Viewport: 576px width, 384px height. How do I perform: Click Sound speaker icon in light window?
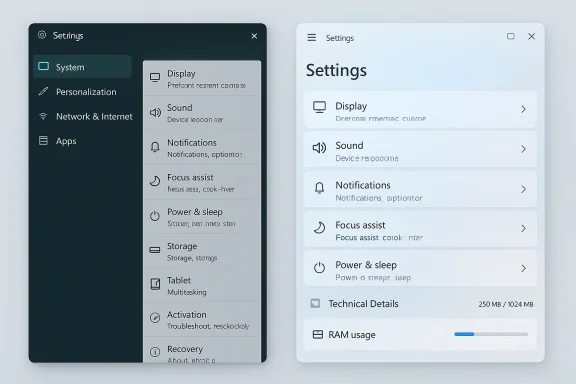click(319, 148)
